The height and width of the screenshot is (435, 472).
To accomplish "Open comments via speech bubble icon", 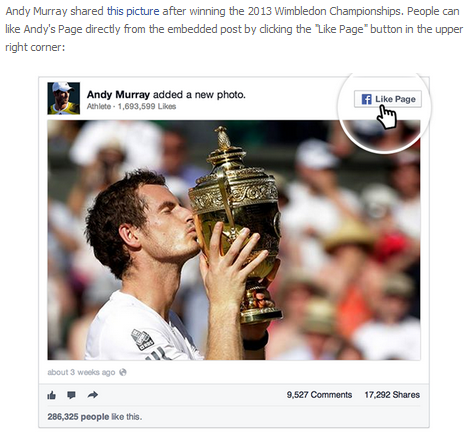I will point(71,395).
